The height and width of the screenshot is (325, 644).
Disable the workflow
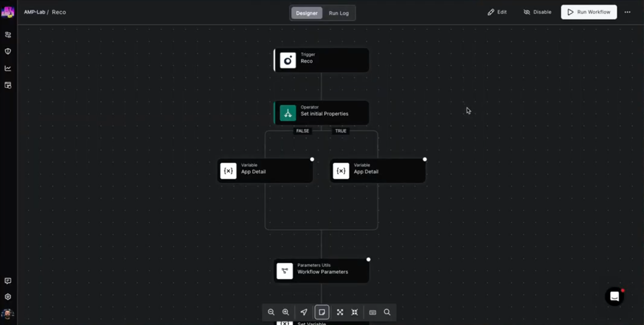537,12
